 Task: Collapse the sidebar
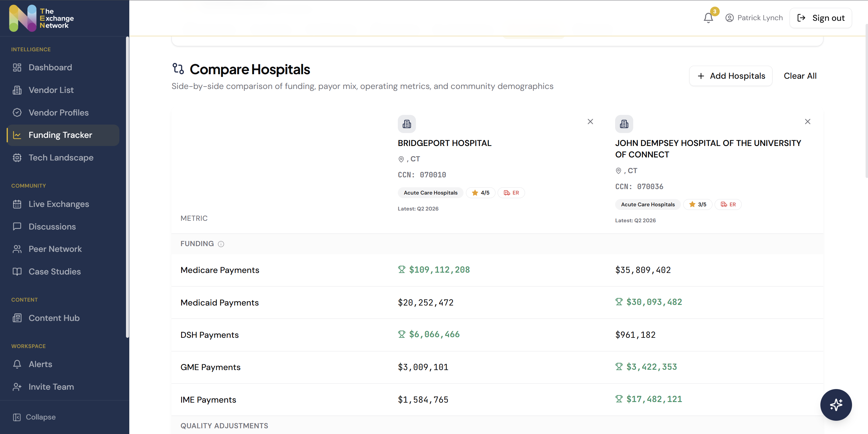coord(34,417)
